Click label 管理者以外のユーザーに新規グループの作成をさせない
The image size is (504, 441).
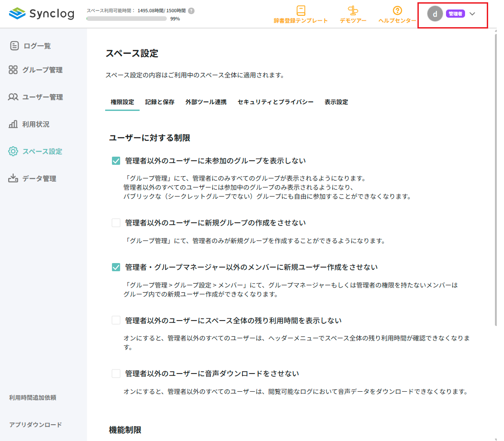click(215, 223)
